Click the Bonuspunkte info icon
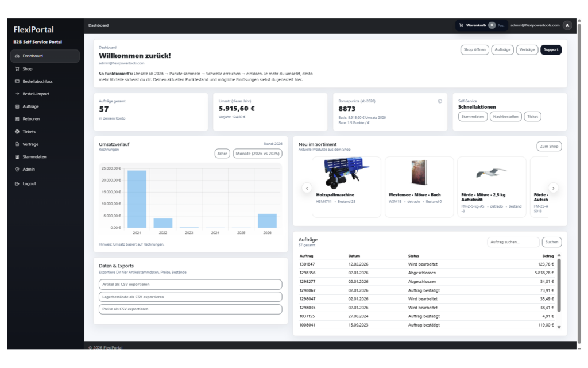 pos(440,101)
